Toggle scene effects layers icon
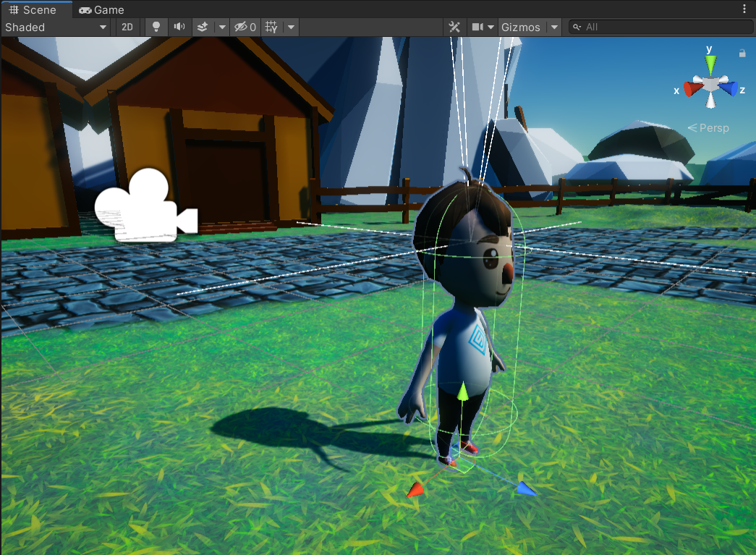 coord(203,27)
